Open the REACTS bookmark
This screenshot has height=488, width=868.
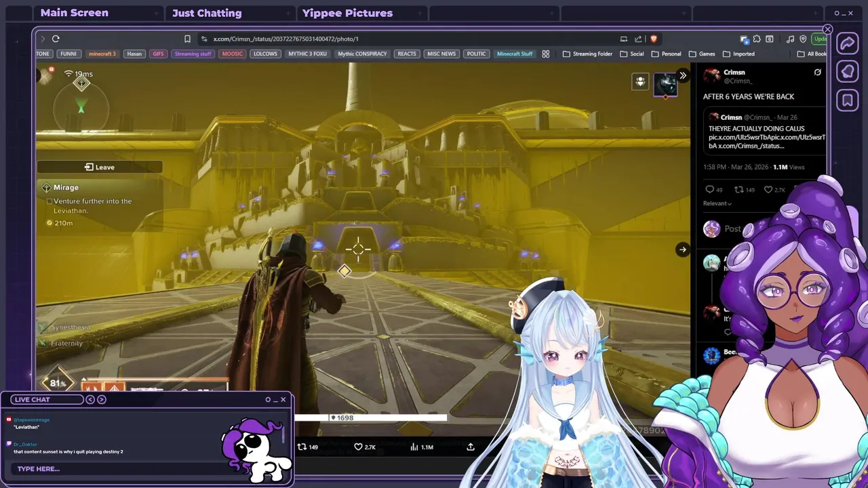point(407,54)
